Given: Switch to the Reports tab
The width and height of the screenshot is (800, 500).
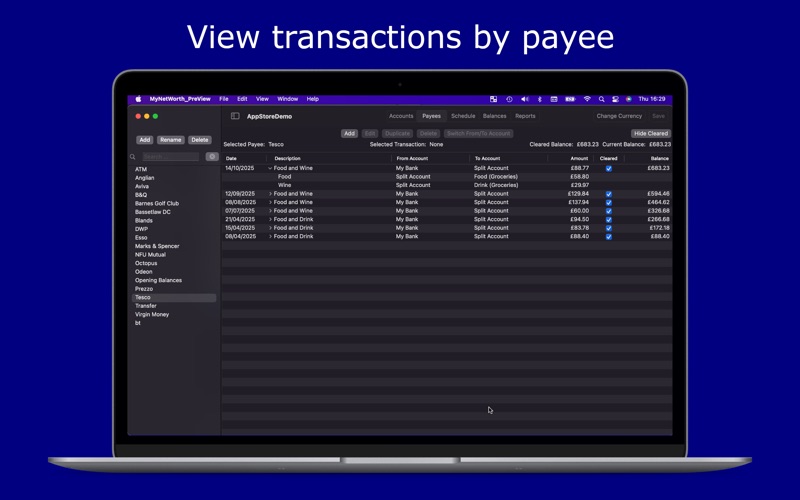Looking at the screenshot, I should coord(525,116).
